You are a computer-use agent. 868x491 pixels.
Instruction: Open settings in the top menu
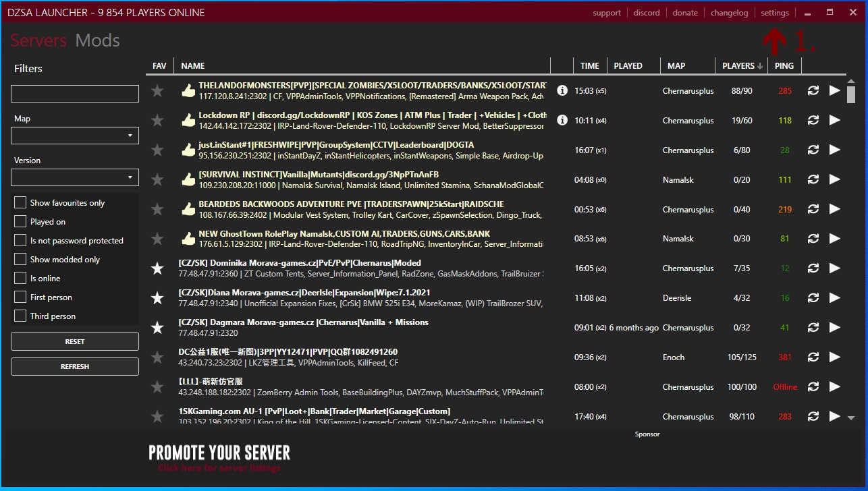click(x=774, y=13)
